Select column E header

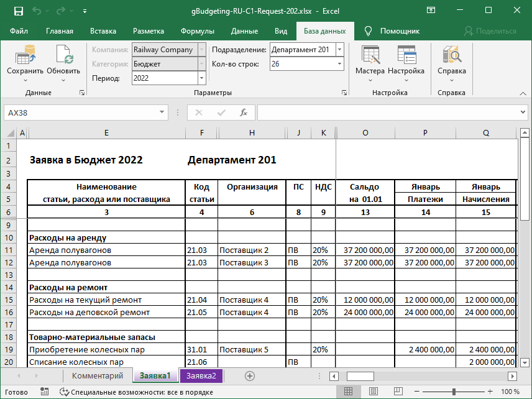click(x=106, y=132)
